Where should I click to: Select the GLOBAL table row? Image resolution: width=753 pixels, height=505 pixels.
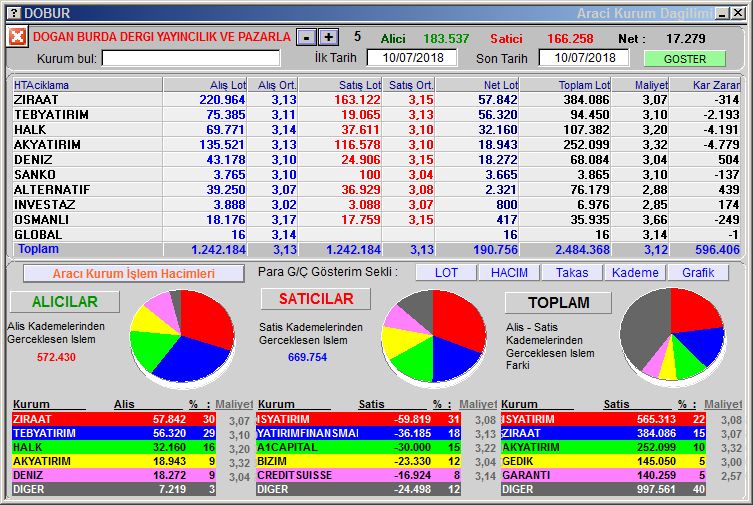[x=376, y=235]
